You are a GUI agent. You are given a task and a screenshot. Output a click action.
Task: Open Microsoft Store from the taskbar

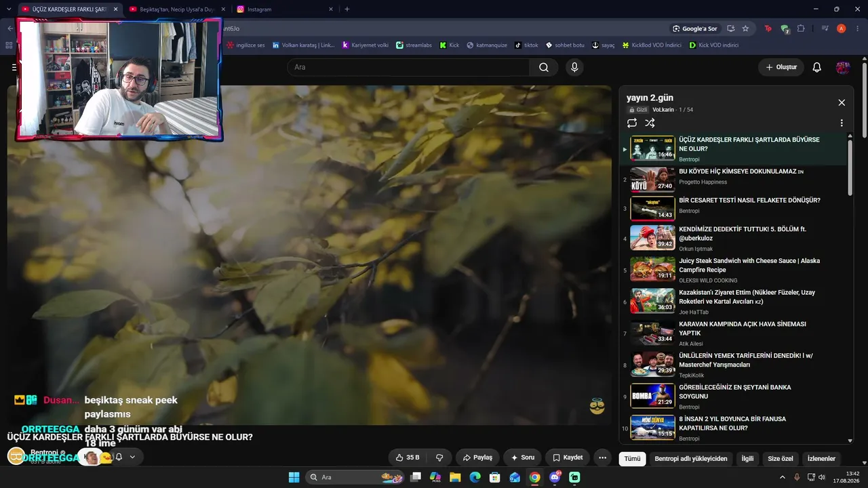coord(495,477)
